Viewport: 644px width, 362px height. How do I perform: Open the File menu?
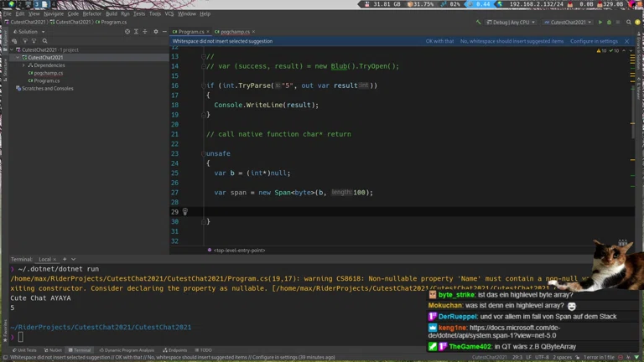pyautogui.click(x=8, y=13)
